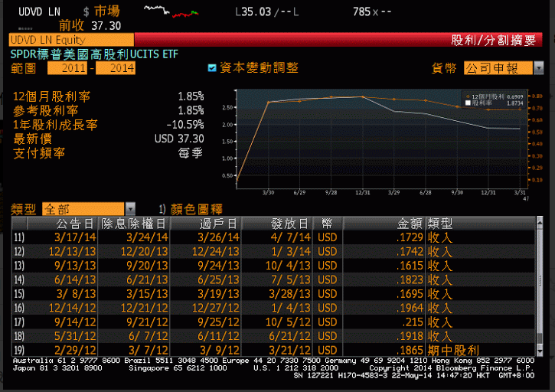Click the 發放日 column header

277,224
